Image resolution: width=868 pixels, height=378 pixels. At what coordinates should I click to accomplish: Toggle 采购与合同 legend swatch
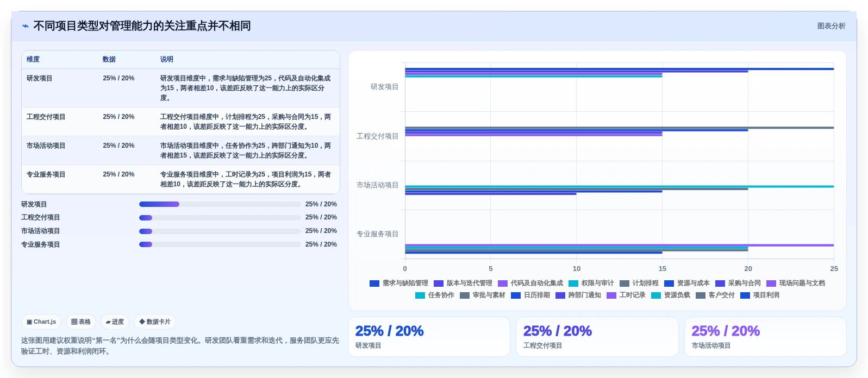pos(720,283)
